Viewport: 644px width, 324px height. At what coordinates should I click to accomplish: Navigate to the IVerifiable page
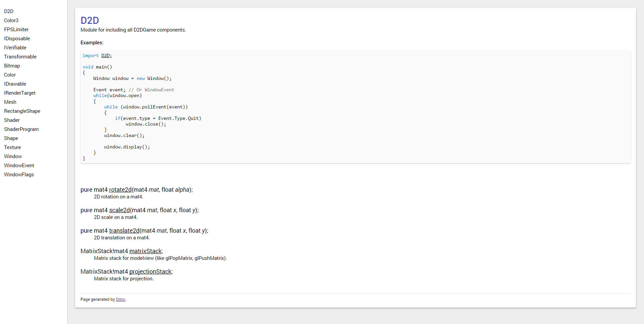[x=15, y=48]
